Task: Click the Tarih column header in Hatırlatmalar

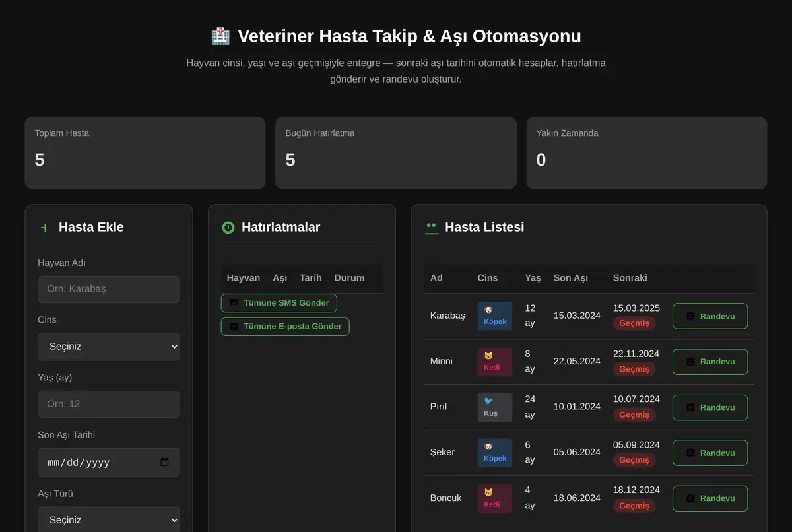Action: click(311, 278)
